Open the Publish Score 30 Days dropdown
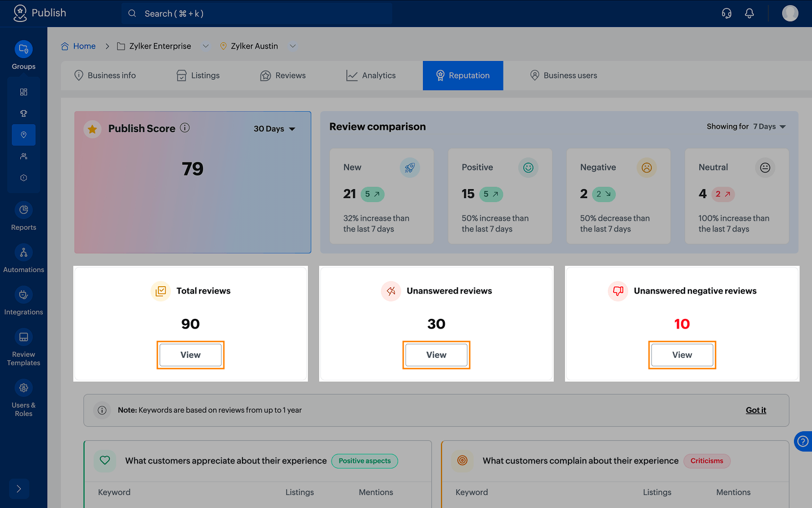The image size is (812, 508). (x=275, y=129)
